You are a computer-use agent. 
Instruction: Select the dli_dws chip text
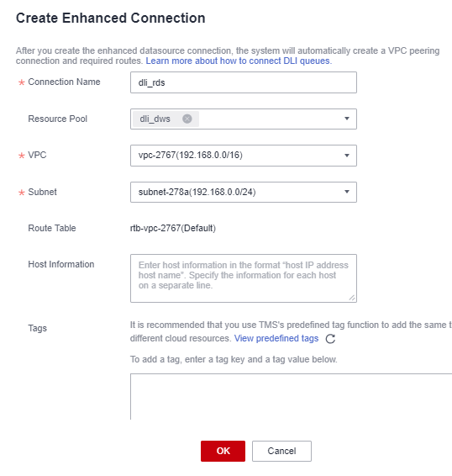tap(155, 119)
